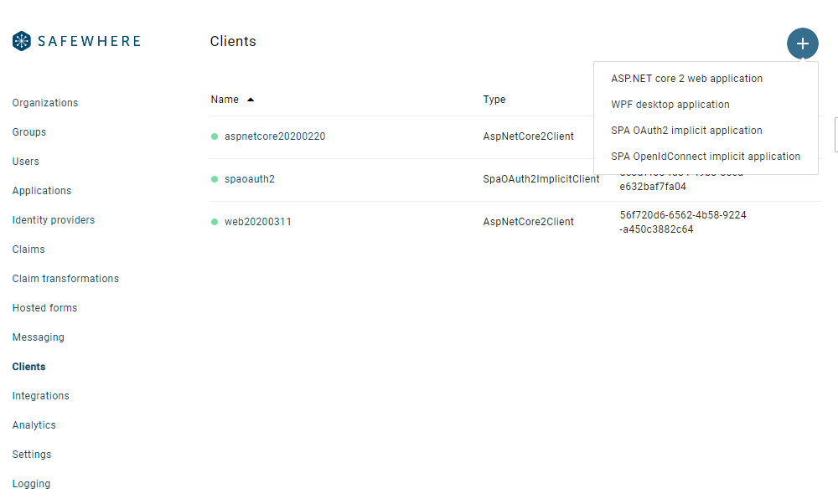Click the Name column sort arrow

[x=250, y=100]
